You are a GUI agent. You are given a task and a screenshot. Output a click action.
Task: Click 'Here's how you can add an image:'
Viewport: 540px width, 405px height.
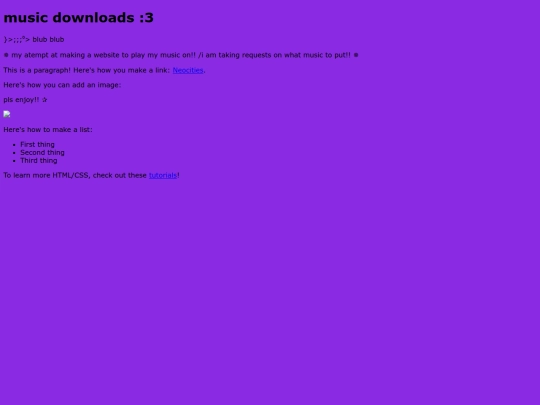[62, 85]
